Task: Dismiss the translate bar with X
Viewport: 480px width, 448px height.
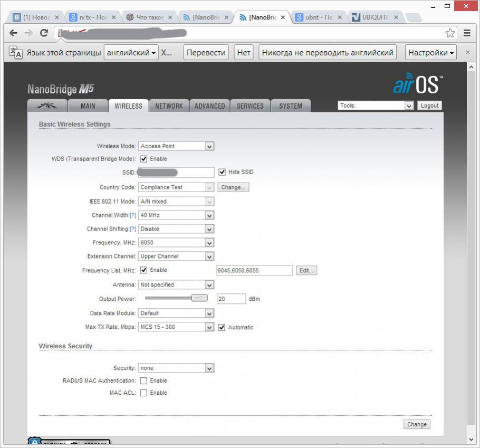Action: [x=467, y=52]
